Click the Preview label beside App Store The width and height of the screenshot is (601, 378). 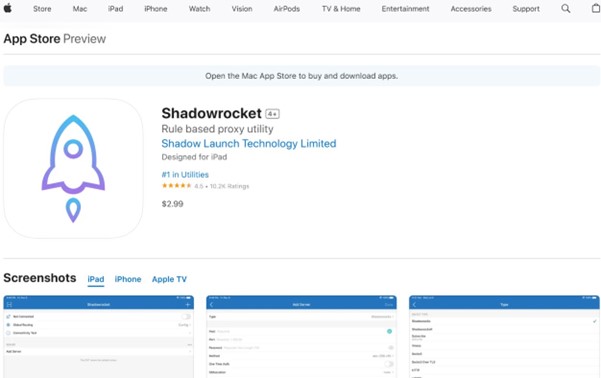pyautogui.click(x=84, y=39)
